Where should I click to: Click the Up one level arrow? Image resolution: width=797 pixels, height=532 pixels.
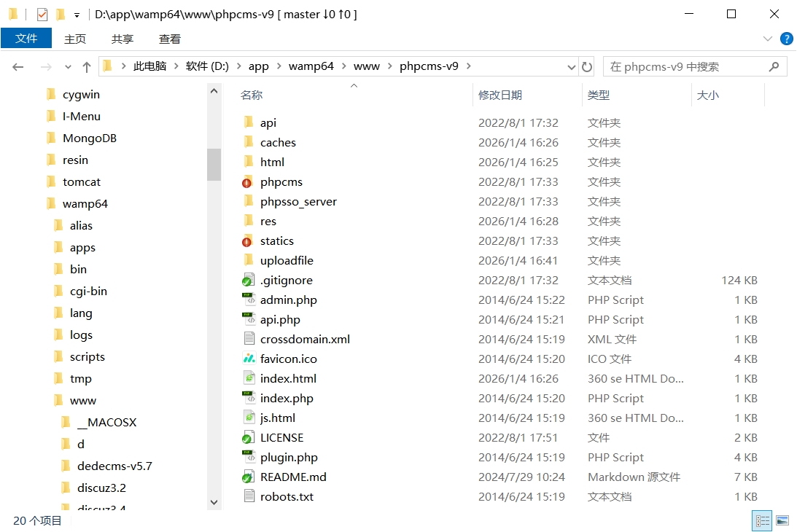(87, 67)
